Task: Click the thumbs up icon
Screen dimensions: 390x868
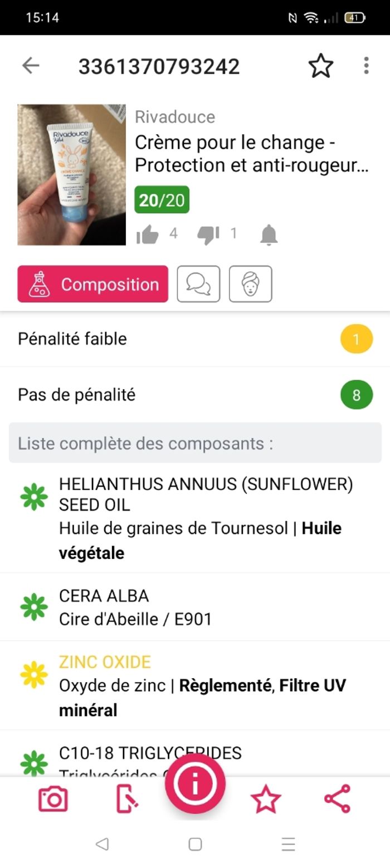Action: tap(148, 235)
